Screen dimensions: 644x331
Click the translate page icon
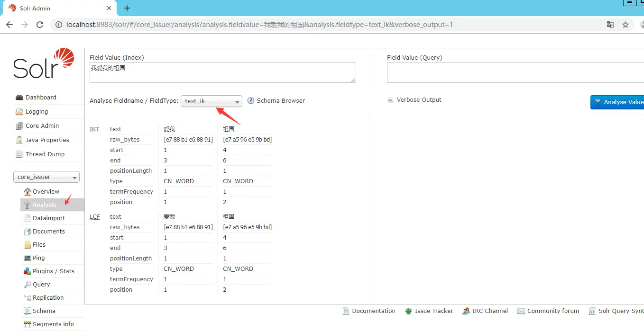(x=610, y=25)
